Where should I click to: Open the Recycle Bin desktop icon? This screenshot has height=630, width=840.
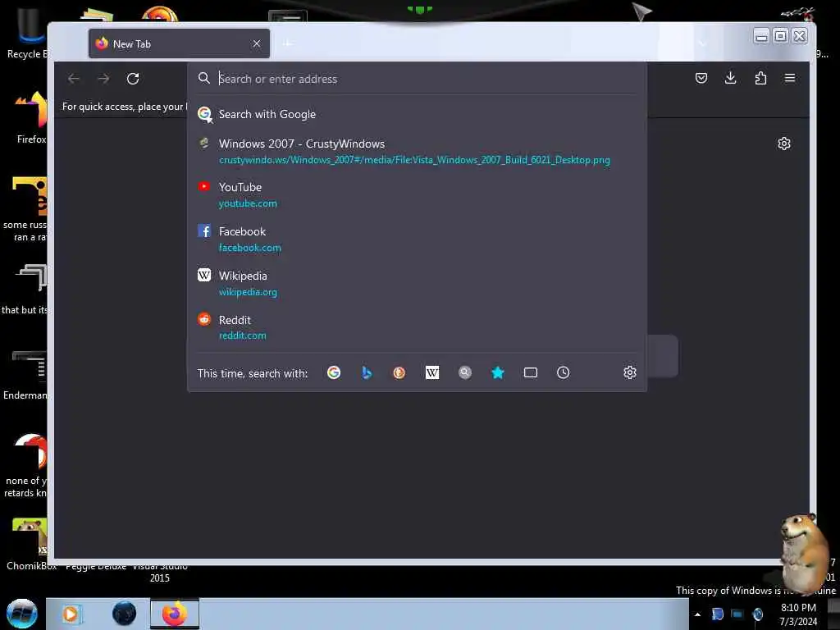click(27, 33)
